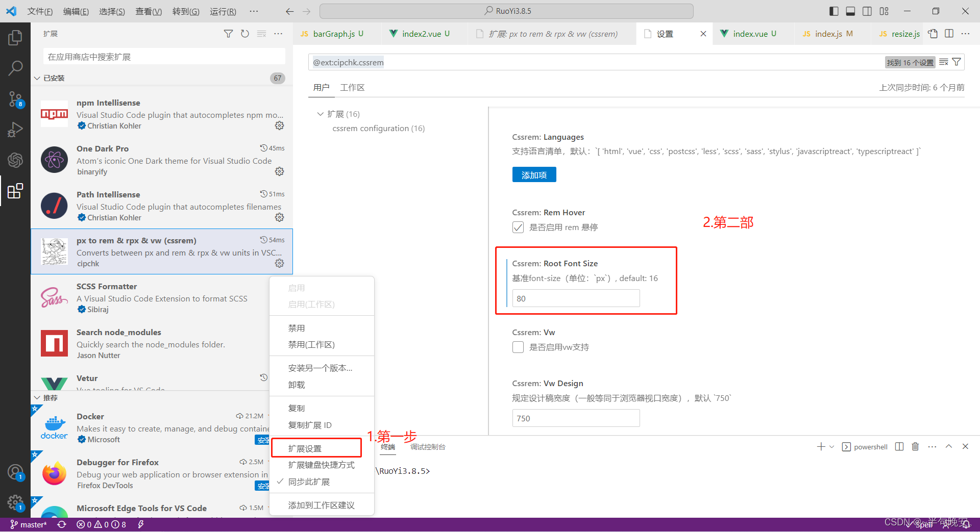Open Source Control view with badge 8

(x=15, y=99)
